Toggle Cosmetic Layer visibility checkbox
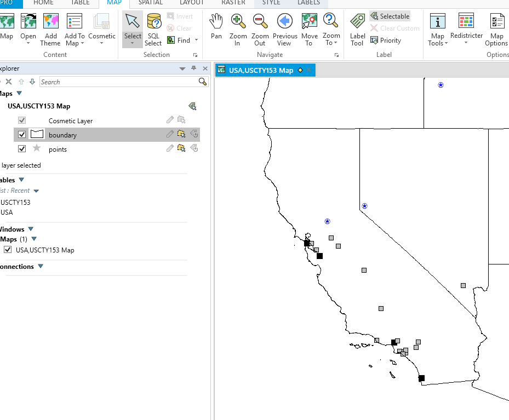Image resolution: width=509 pixels, height=420 pixels. [22, 120]
